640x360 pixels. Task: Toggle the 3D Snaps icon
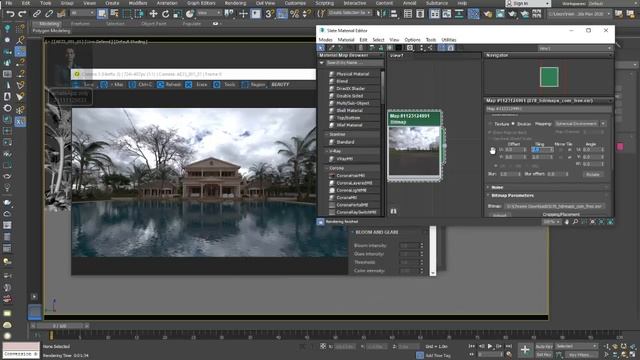point(269,14)
